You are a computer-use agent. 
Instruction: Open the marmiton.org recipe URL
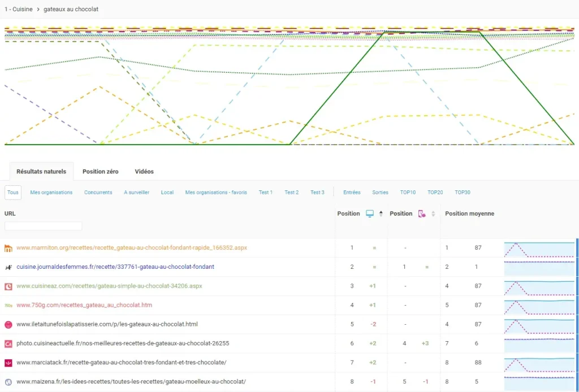point(132,248)
